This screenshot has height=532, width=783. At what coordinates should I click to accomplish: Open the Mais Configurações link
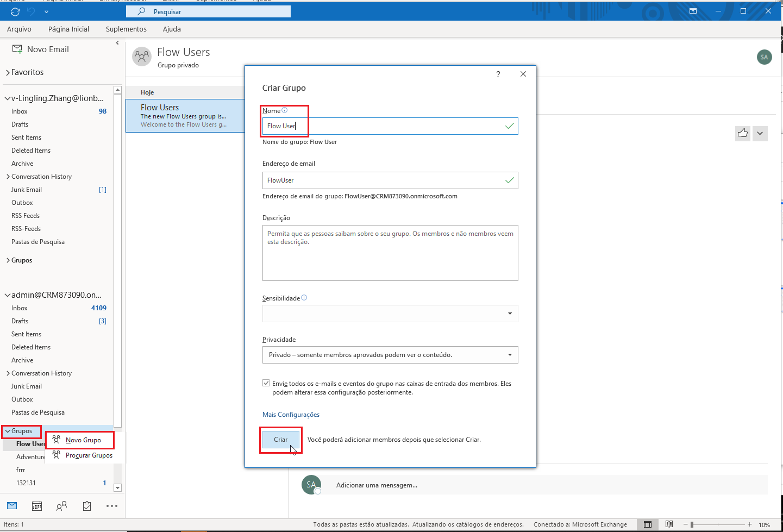click(291, 415)
